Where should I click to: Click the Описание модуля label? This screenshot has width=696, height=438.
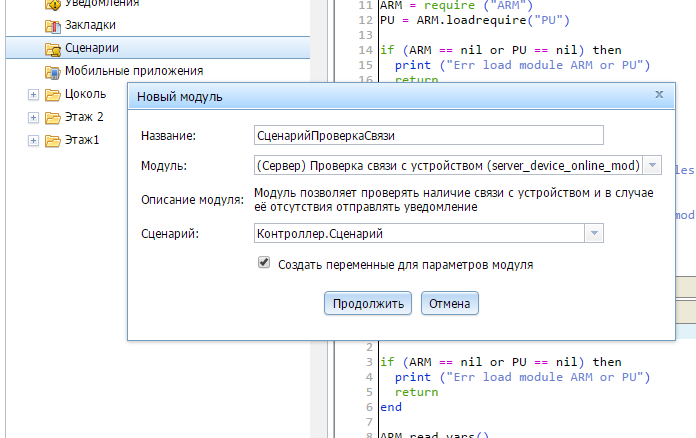pos(192,200)
